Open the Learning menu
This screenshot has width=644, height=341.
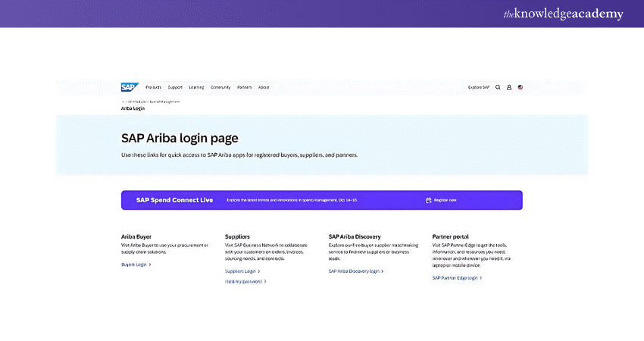196,87
